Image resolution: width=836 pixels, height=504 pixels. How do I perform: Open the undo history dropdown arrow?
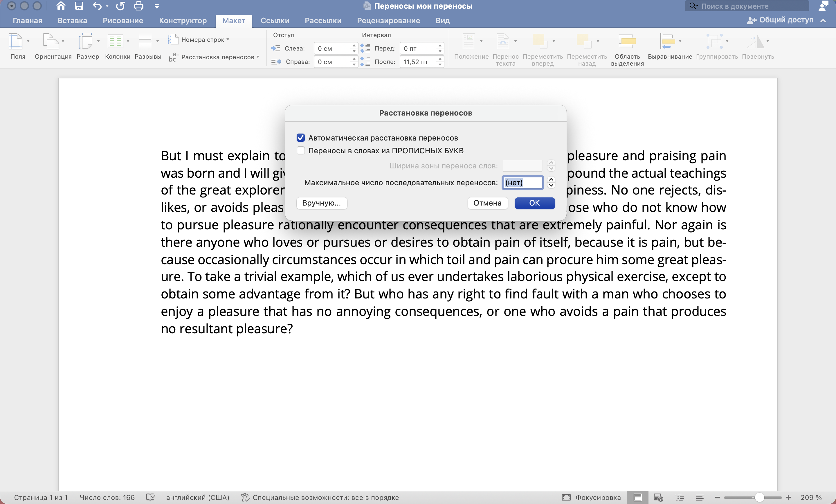(x=107, y=6)
